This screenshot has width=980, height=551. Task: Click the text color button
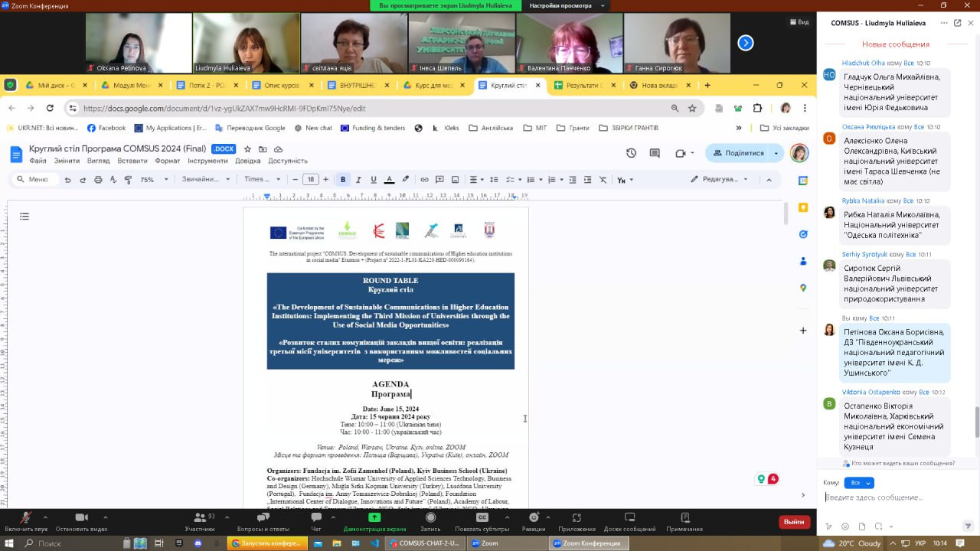389,180
